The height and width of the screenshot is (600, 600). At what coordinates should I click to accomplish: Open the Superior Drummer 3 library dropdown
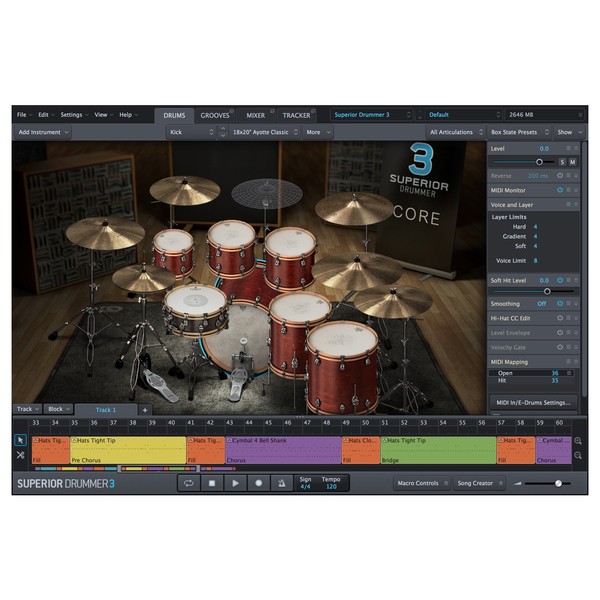tap(372, 115)
